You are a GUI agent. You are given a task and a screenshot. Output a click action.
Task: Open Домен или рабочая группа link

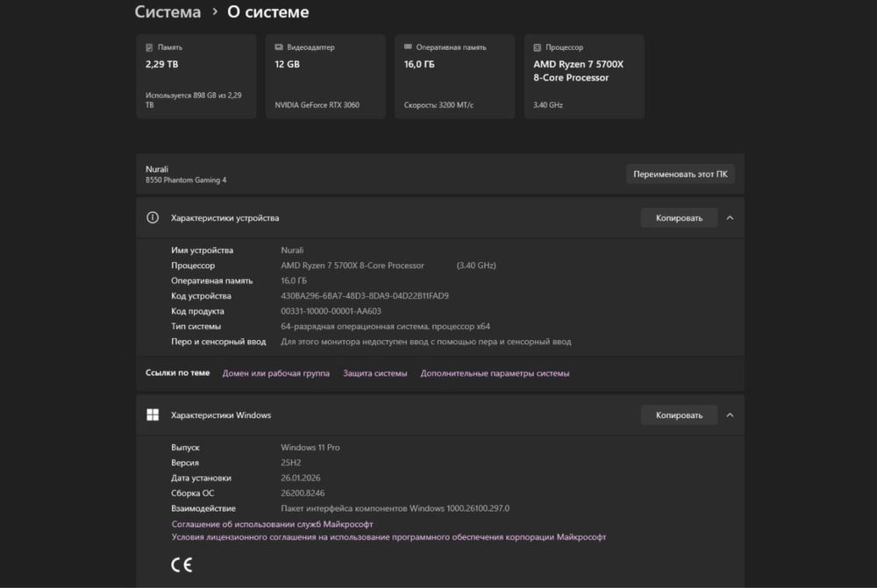(275, 373)
